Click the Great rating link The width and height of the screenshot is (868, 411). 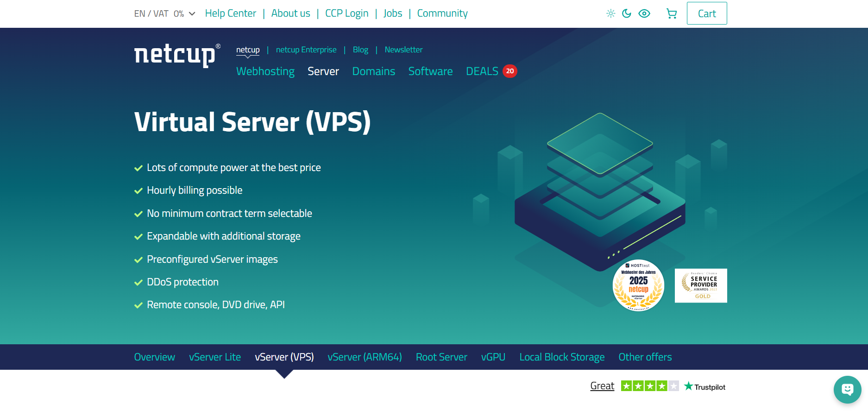(x=602, y=386)
